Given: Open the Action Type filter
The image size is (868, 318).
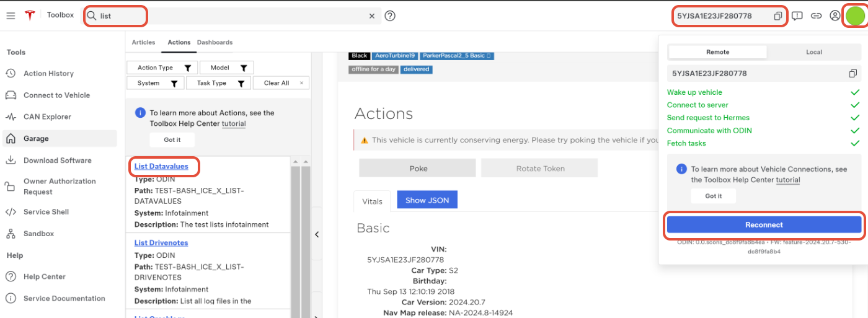Looking at the screenshot, I should tap(162, 68).
